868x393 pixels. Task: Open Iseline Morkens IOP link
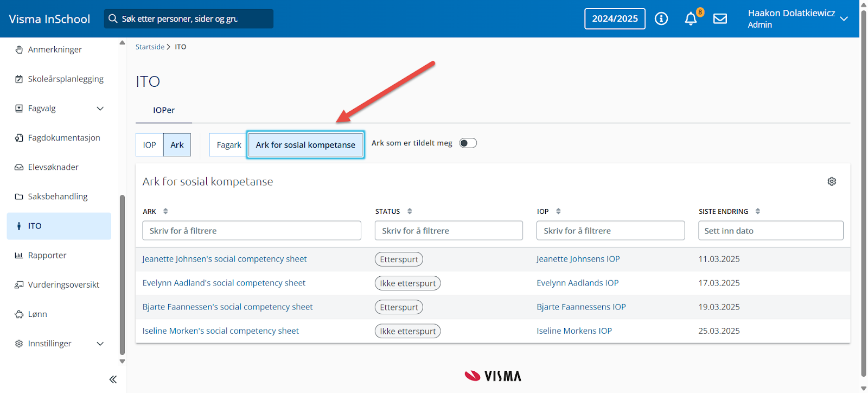574,331
